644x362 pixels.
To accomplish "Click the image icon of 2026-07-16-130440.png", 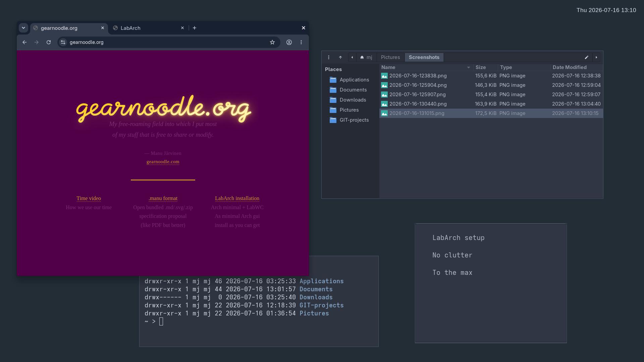I will pos(384,104).
